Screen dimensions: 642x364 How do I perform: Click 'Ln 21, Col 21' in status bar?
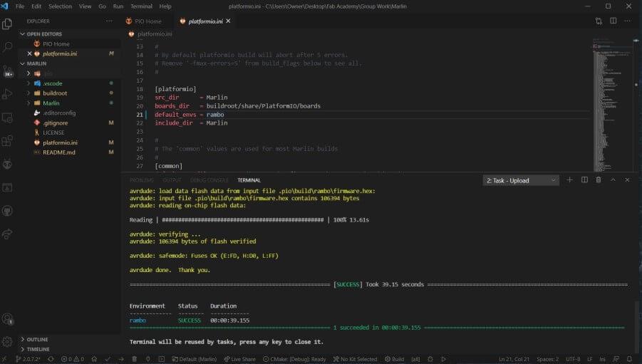(x=514, y=359)
